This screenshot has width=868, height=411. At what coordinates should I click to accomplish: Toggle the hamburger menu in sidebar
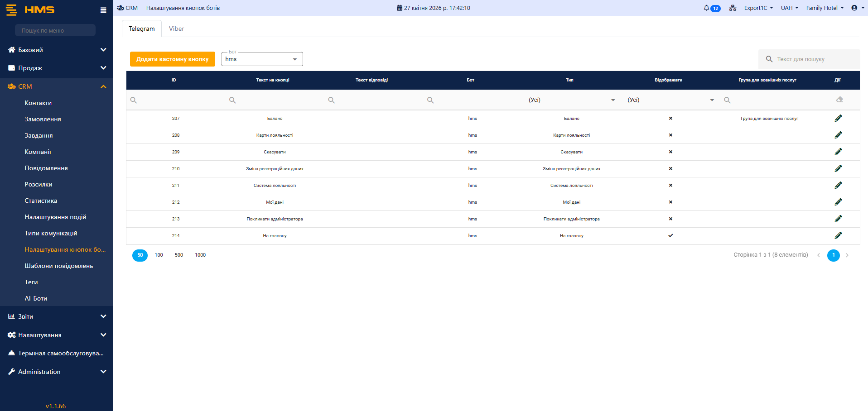pyautogui.click(x=103, y=10)
